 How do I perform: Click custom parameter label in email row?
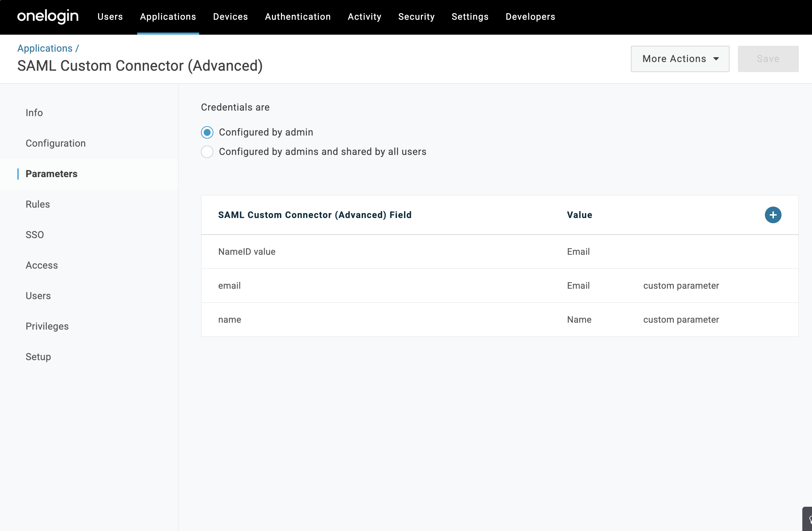coord(681,286)
